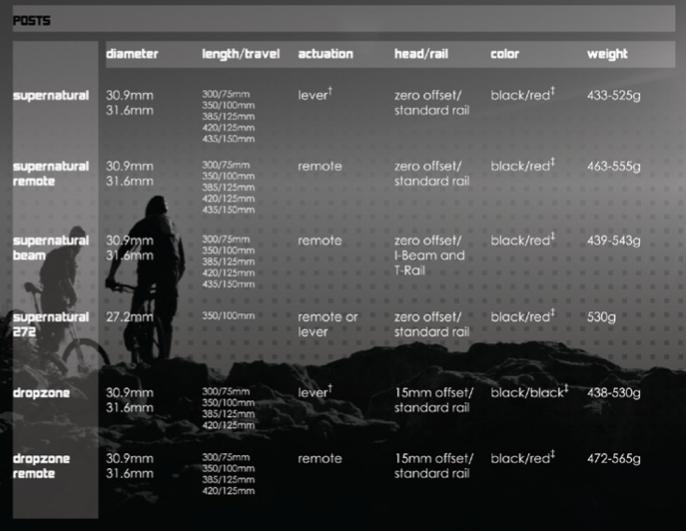Image resolution: width=686 pixels, height=531 pixels.
Task: Click the 472-565g weight value
Action: click(614, 459)
